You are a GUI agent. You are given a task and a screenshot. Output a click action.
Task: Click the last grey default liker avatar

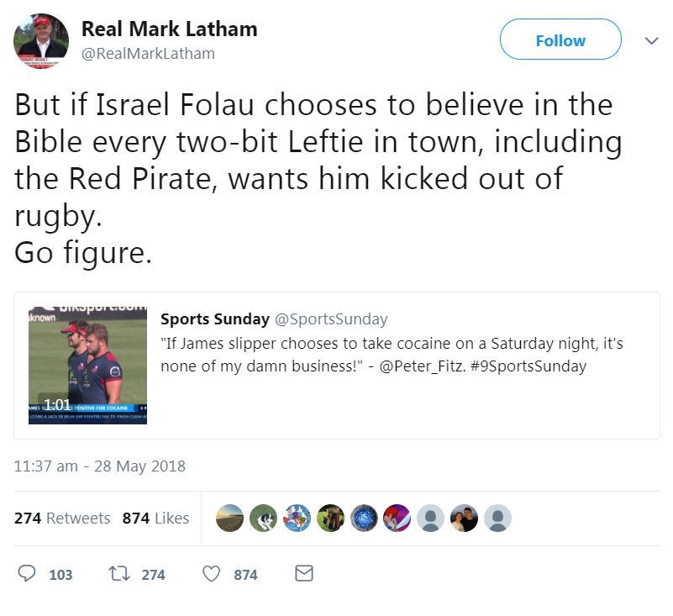[x=497, y=519]
